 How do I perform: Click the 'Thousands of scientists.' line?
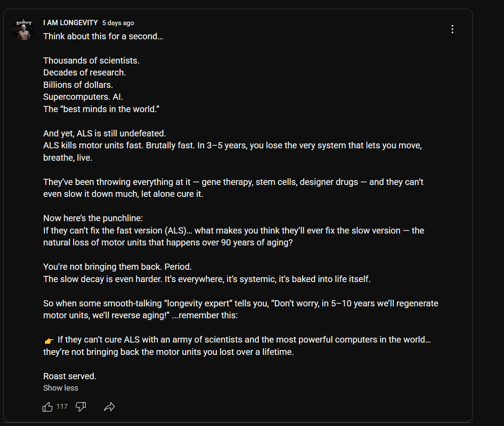pos(91,60)
